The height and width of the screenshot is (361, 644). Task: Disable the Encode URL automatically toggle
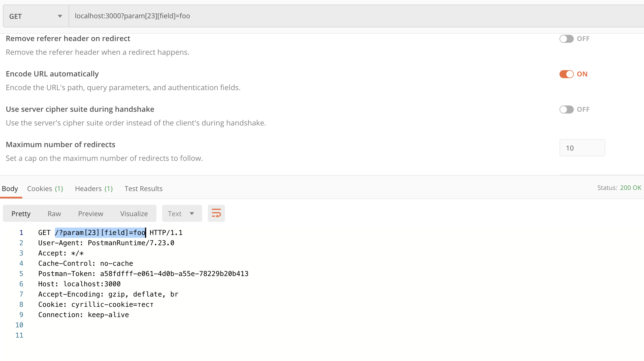(567, 74)
